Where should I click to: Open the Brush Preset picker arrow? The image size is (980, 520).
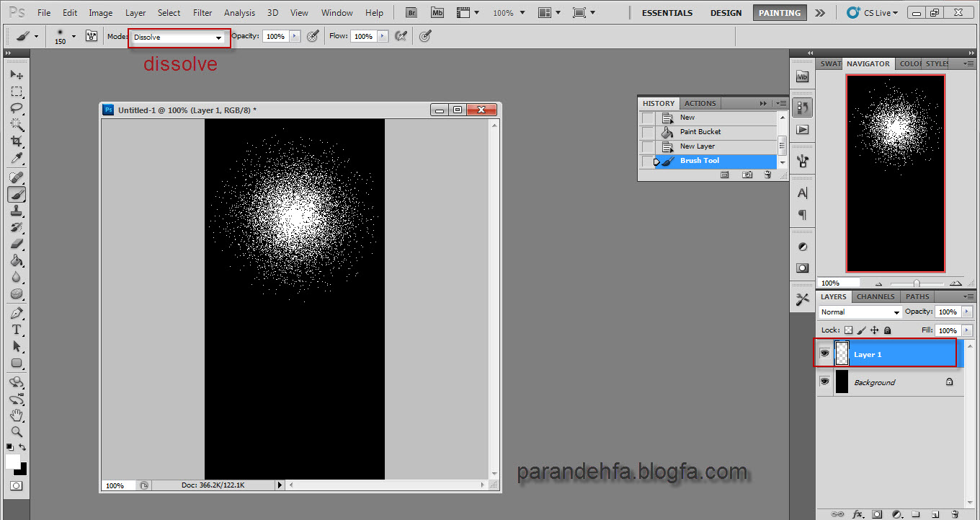coord(73,36)
